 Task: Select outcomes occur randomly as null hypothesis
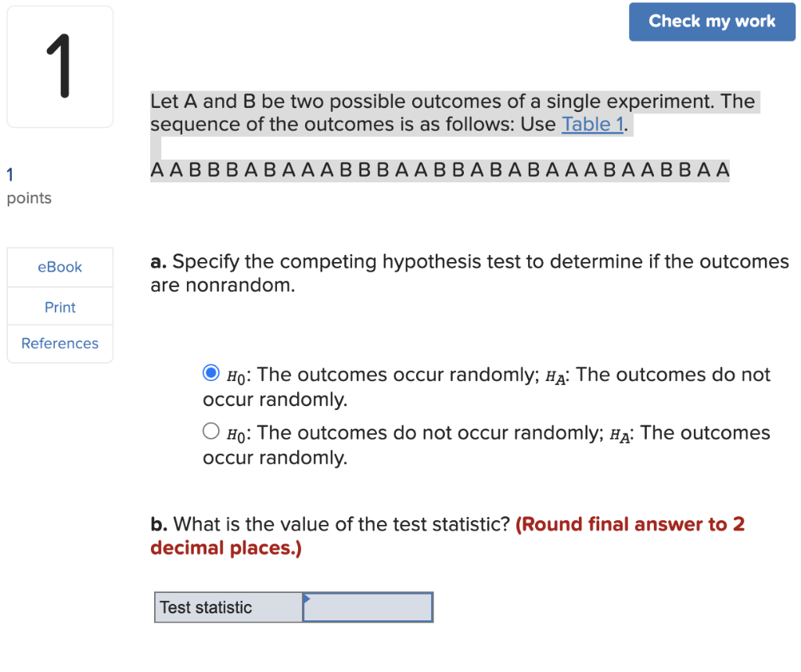coord(210,373)
